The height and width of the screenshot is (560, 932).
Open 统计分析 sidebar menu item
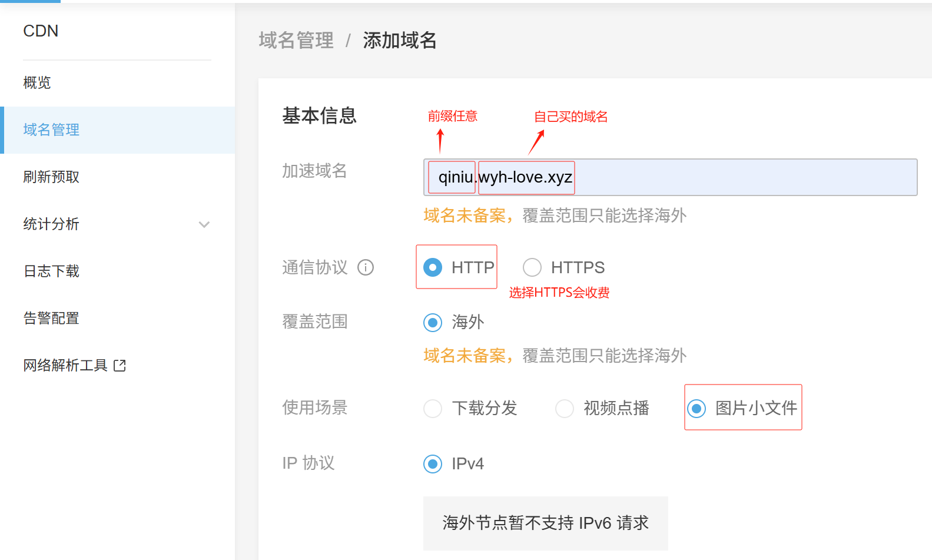(x=51, y=224)
